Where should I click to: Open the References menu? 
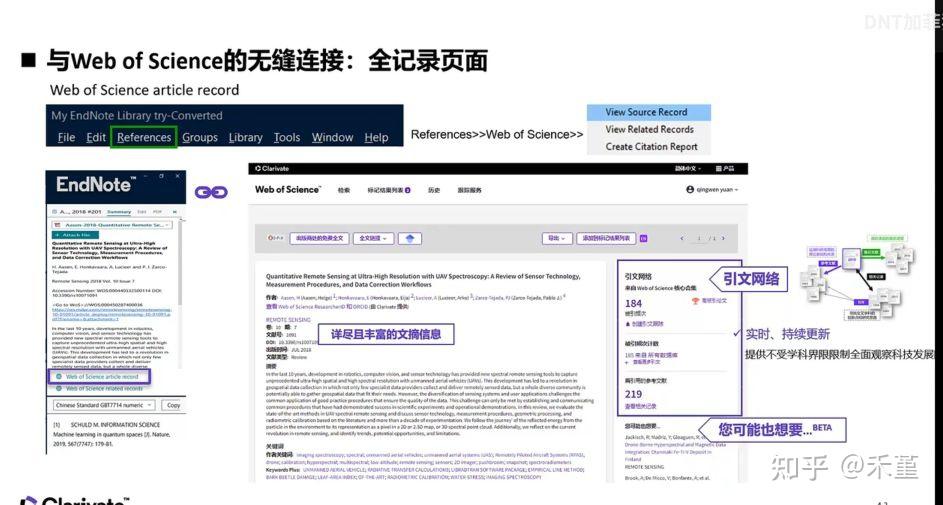tap(144, 138)
